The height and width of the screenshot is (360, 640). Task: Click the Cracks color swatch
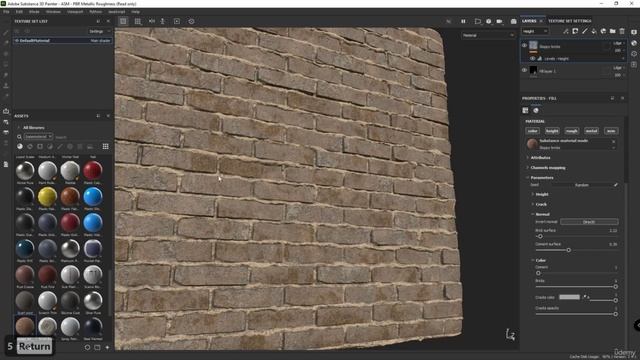[x=569, y=297]
